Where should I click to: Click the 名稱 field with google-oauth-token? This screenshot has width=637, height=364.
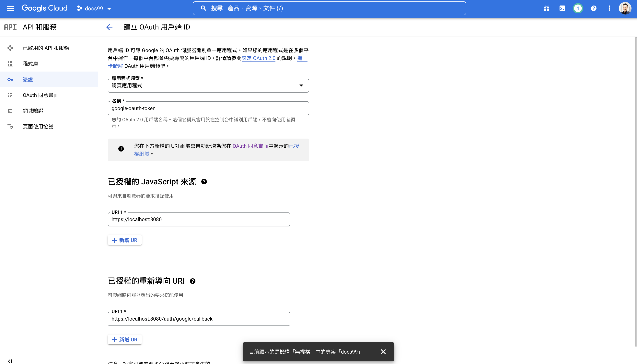208,108
